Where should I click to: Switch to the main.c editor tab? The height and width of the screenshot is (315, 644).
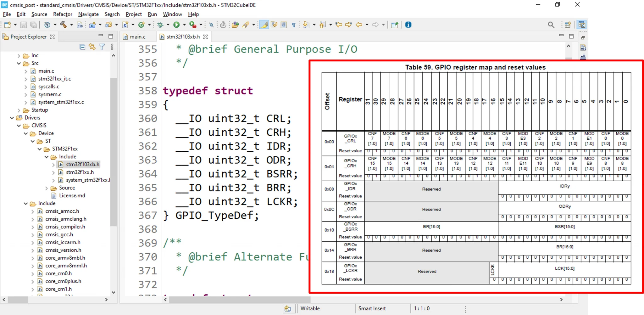click(x=137, y=37)
